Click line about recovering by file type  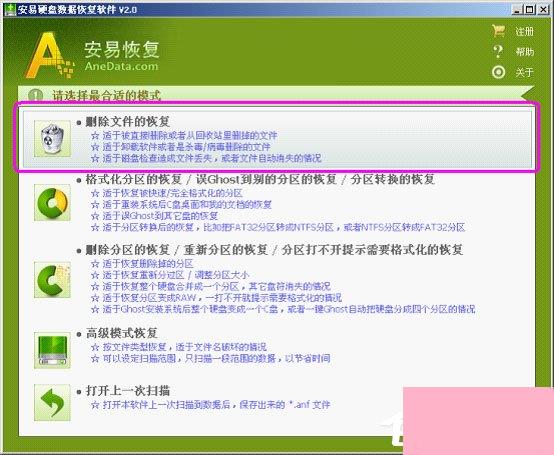[179, 347]
